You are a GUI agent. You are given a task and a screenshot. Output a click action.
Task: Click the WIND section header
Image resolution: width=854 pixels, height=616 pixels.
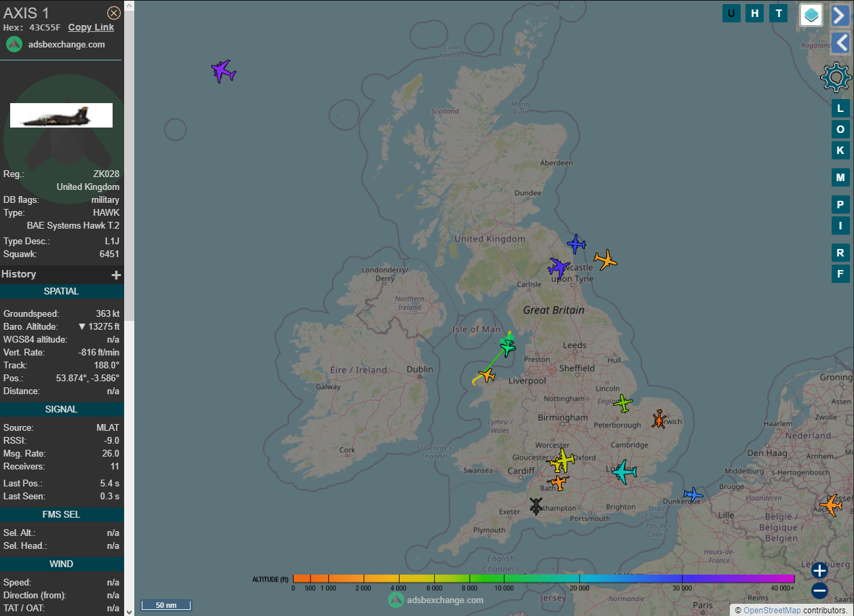click(62, 564)
